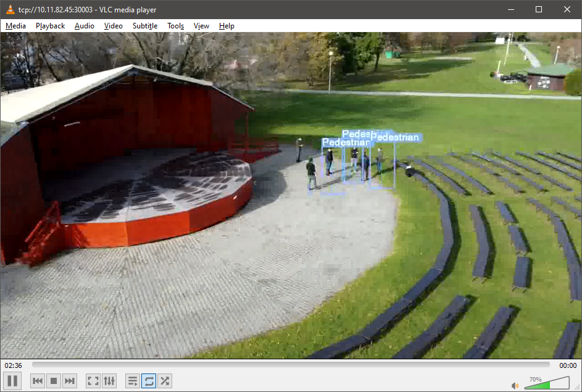Toggle random shuffle playback
Viewport: 582px width, 392px height.
[x=165, y=381]
